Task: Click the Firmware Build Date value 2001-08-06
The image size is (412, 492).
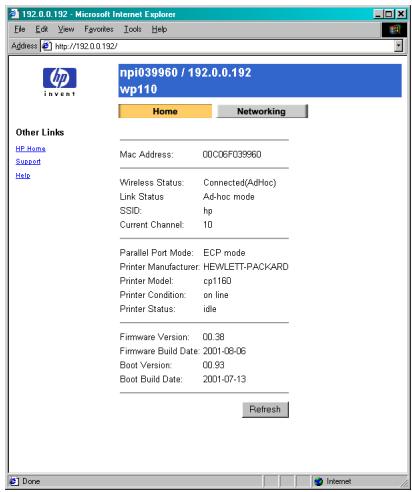Action: click(x=224, y=351)
